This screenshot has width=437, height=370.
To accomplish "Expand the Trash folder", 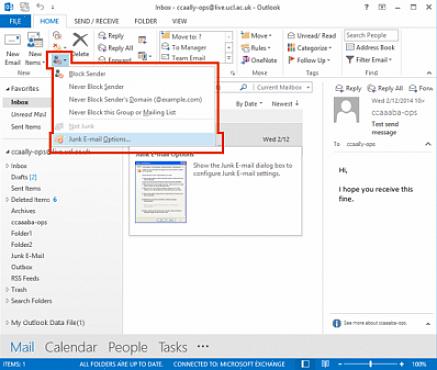I will (7, 290).
